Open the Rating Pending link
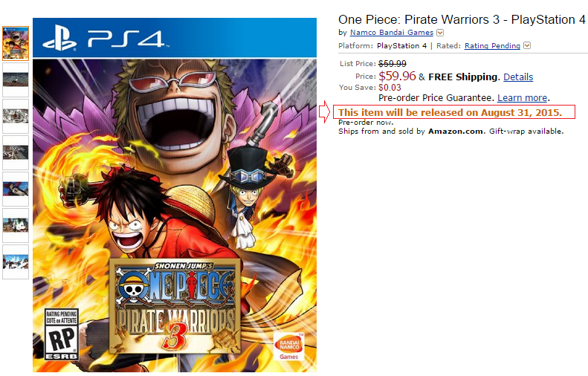588x376 pixels. pos(492,45)
